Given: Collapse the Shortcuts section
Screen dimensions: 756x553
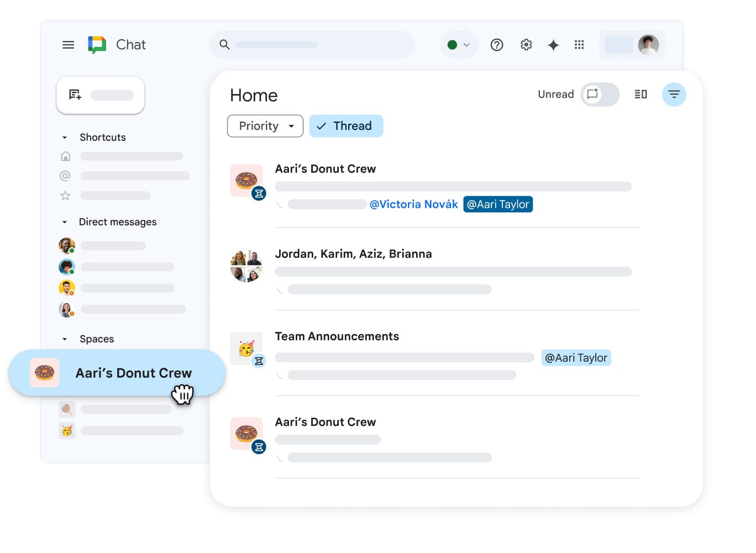Looking at the screenshot, I should pyautogui.click(x=65, y=138).
